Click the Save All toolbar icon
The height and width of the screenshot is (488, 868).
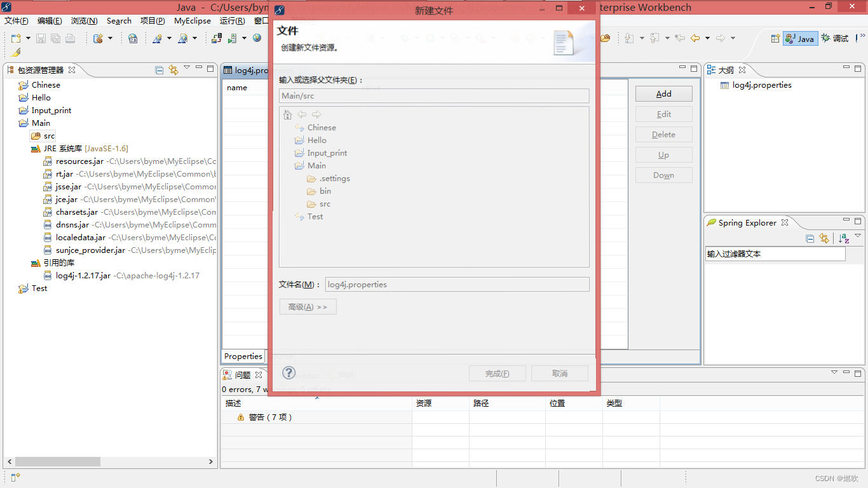click(55, 39)
